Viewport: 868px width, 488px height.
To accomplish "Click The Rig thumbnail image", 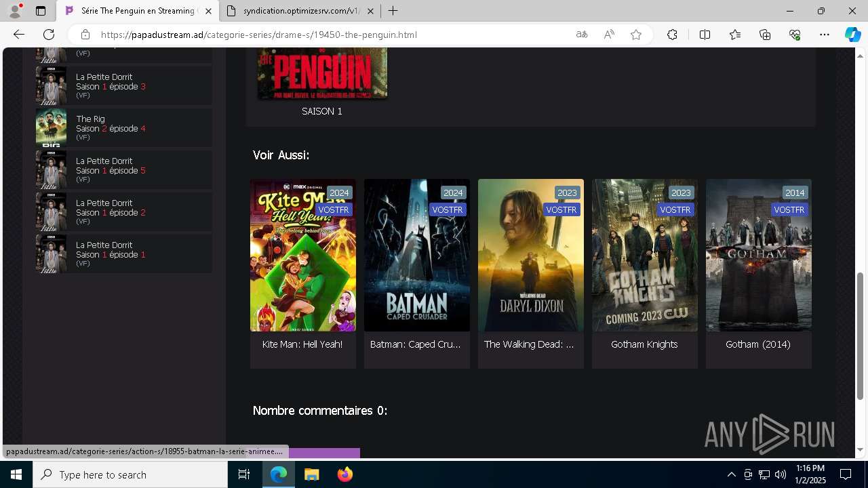I will pos(51,127).
